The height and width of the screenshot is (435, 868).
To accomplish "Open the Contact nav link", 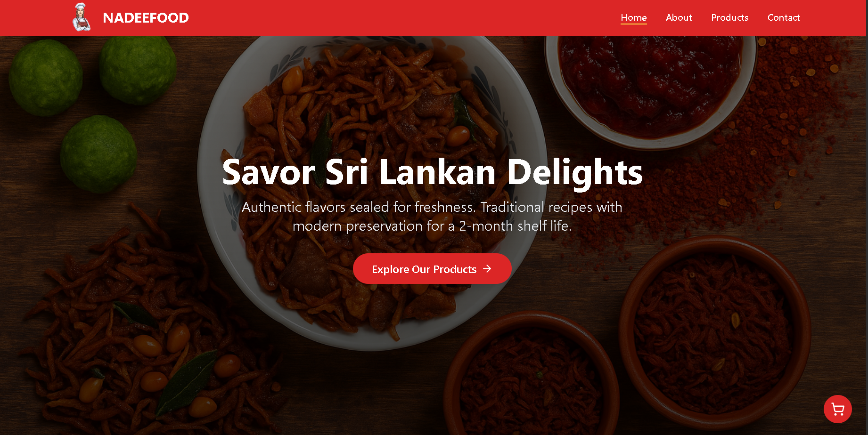I will (x=783, y=17).
